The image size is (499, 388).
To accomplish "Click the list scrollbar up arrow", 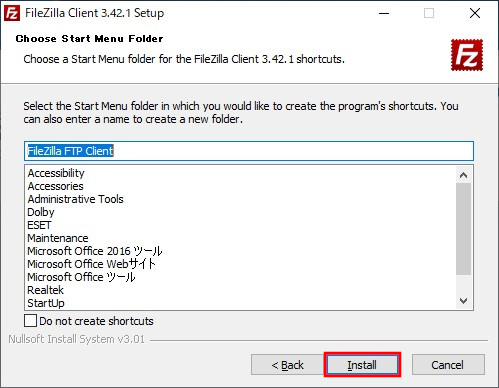I will pos(463,175).
